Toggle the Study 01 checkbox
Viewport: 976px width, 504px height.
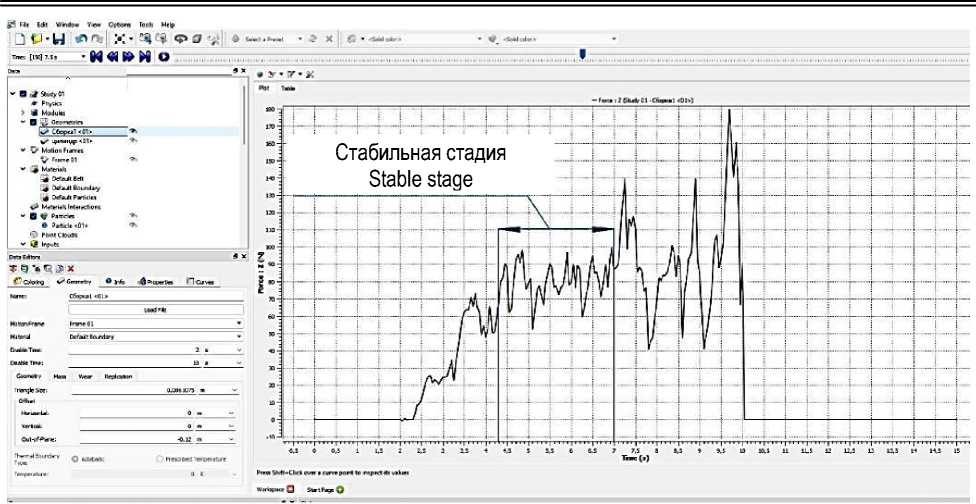pyautogui.click(x=24, y=93)
